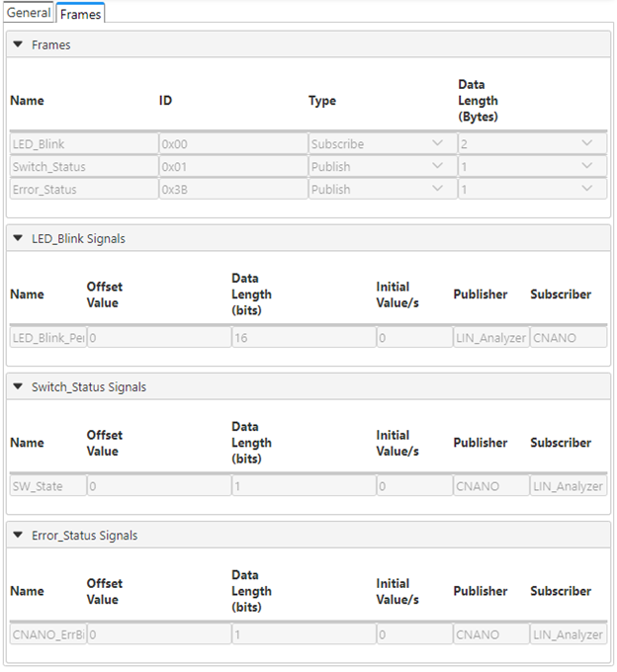The image size is (617, 672).
Task: Click the Switch_Status frame ID field
Action: 232,167
